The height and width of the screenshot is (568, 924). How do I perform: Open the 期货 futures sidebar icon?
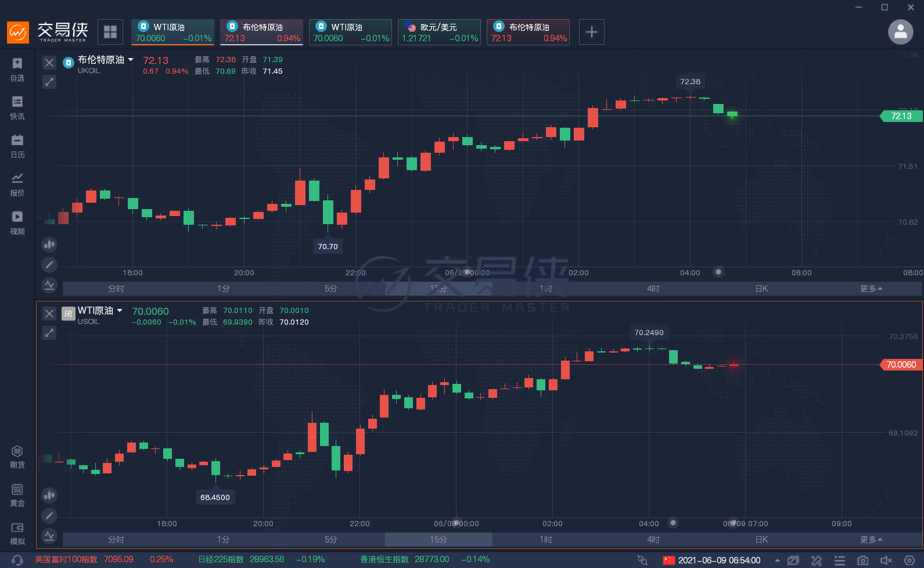[x=17, y=456]
